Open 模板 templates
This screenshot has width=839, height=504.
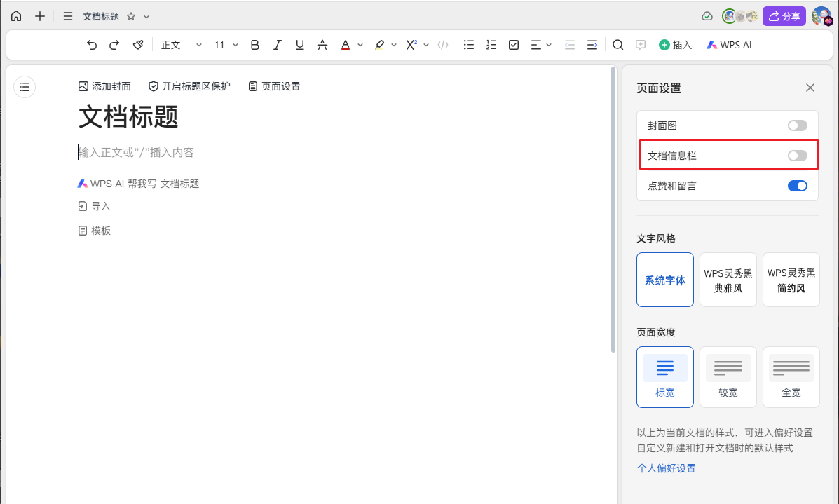pos(94,231)
